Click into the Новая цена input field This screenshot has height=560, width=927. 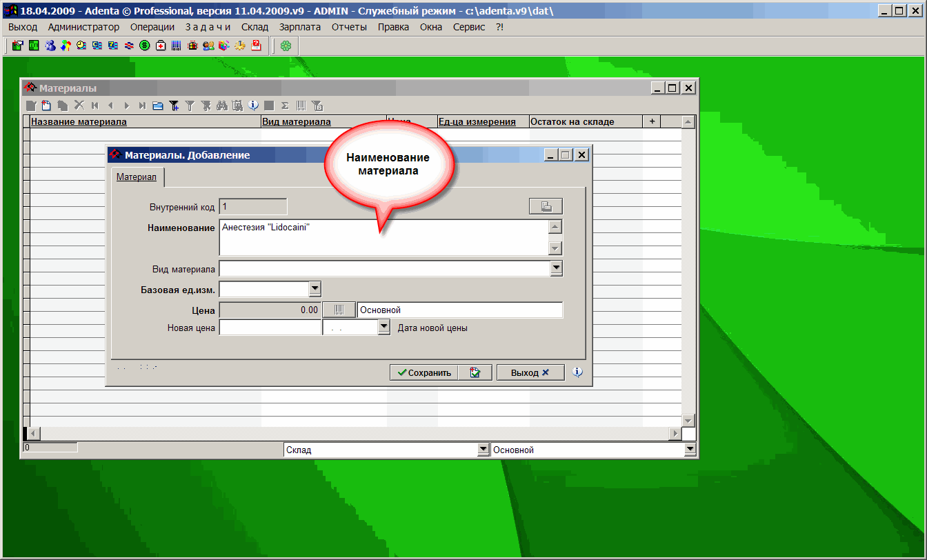270,328
